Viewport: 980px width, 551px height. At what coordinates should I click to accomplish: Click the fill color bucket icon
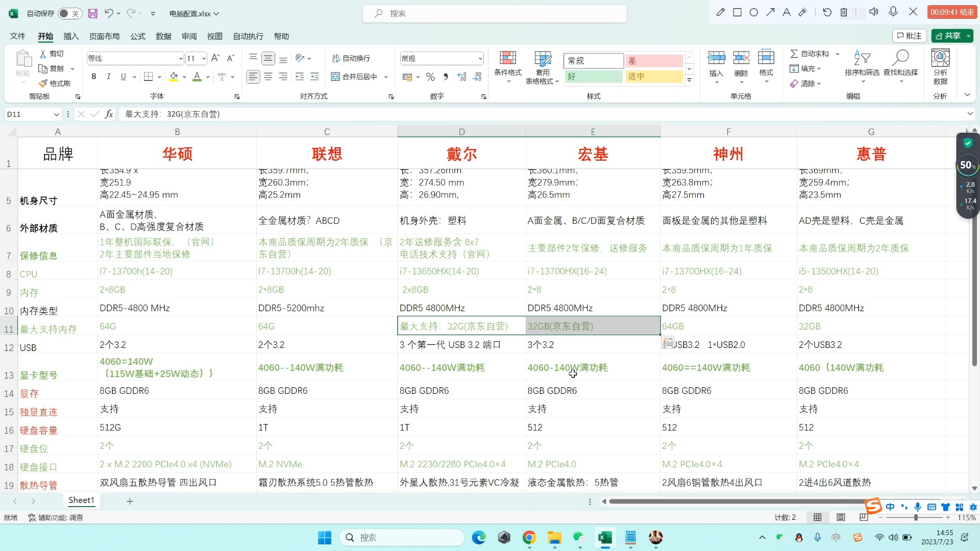(x=174, y=77)
